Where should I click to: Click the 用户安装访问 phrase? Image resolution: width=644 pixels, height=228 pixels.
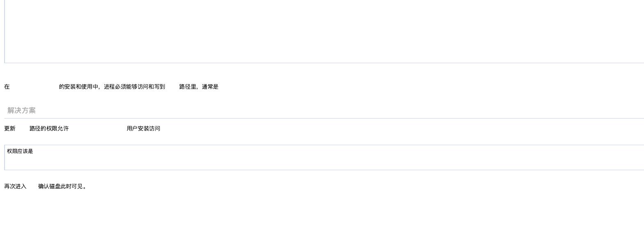point(144,128)
